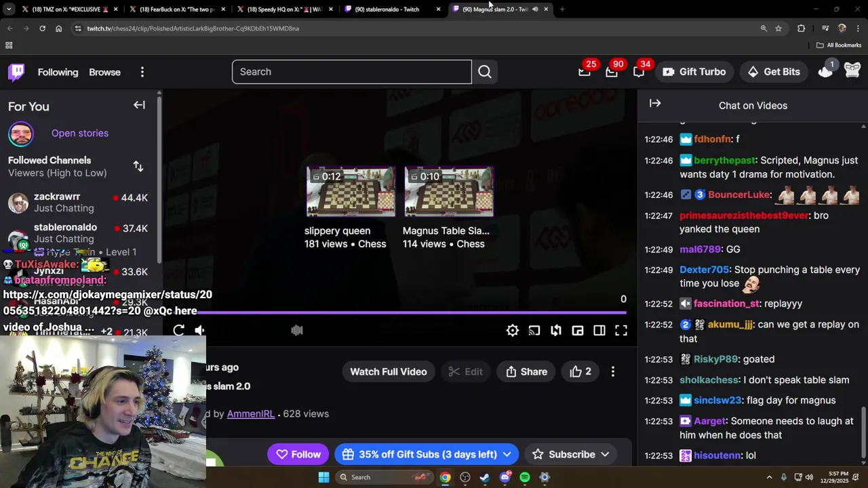The width and height of the screenshot is (868, 488).
Task: Open Prime loot icon showing 25
Action: 585,72
